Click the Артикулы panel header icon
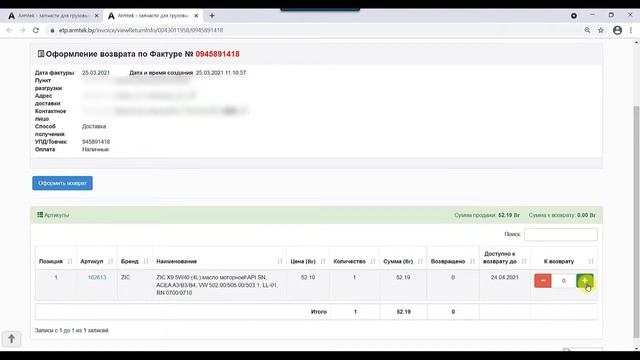640x360 pixels. 40,215
